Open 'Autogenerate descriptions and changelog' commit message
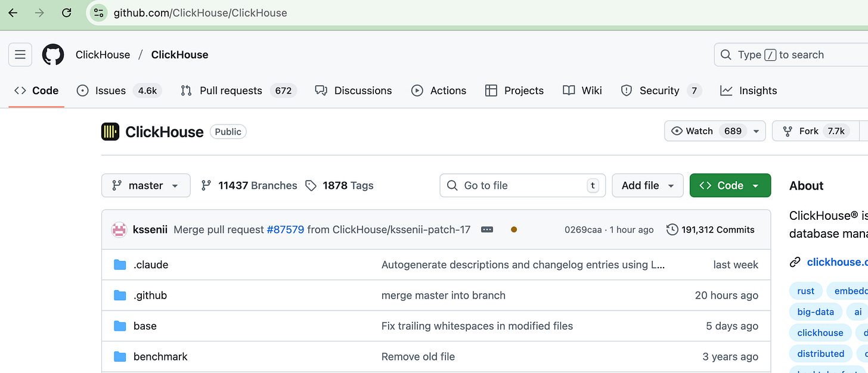The width and height of the screenshot is (868, 373). (x=523, y=265)
